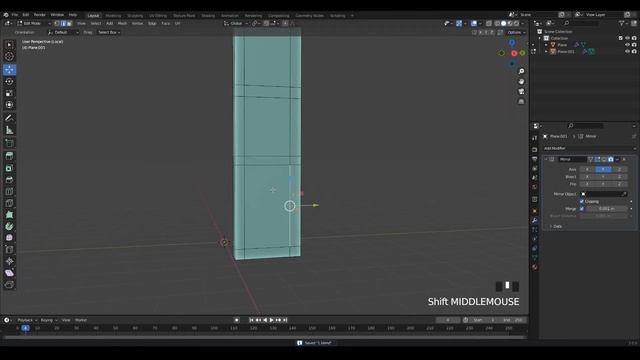Toggle Mirror Axis Z button

(619, 169)
